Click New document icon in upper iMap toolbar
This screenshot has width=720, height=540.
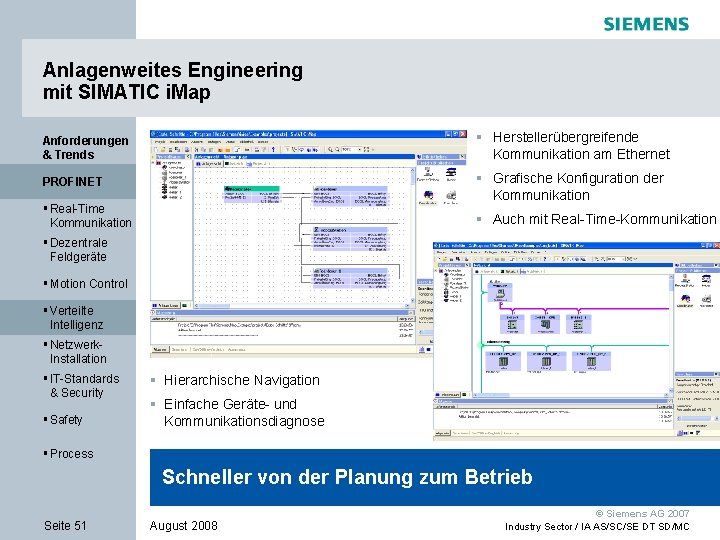pyautogui.click(x=156, y=149)
